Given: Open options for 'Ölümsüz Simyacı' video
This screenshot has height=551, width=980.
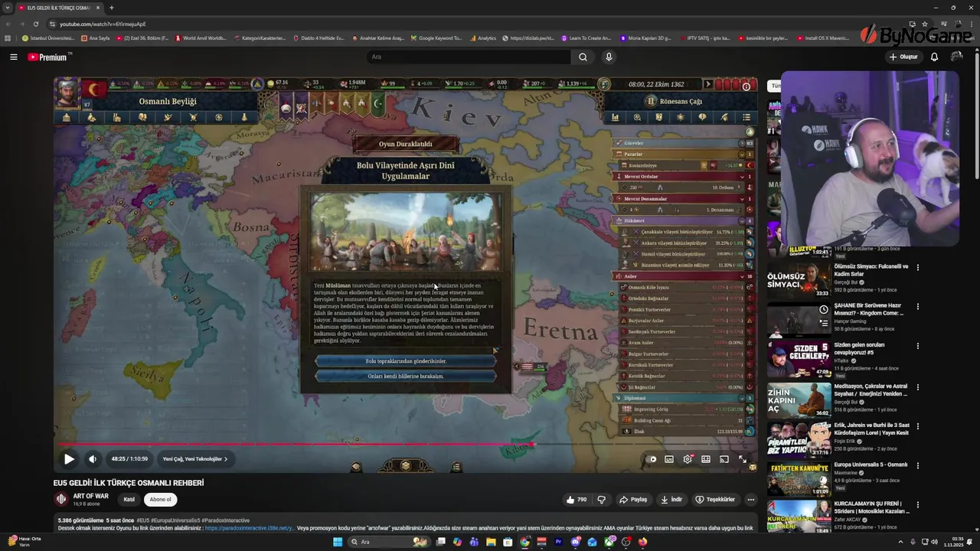Looking at the screenshot, I should [x=917, y=267].
